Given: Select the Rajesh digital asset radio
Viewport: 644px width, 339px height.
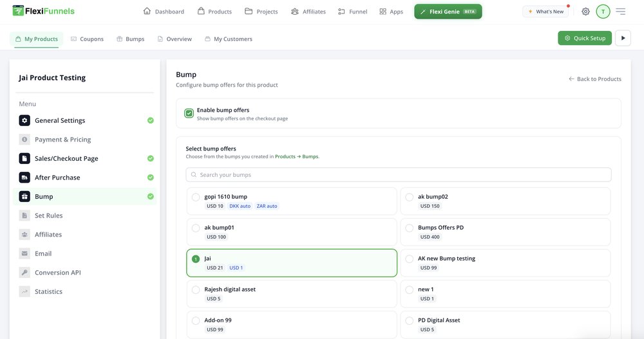Looking at the screenshot, I should tap(196, 289).
